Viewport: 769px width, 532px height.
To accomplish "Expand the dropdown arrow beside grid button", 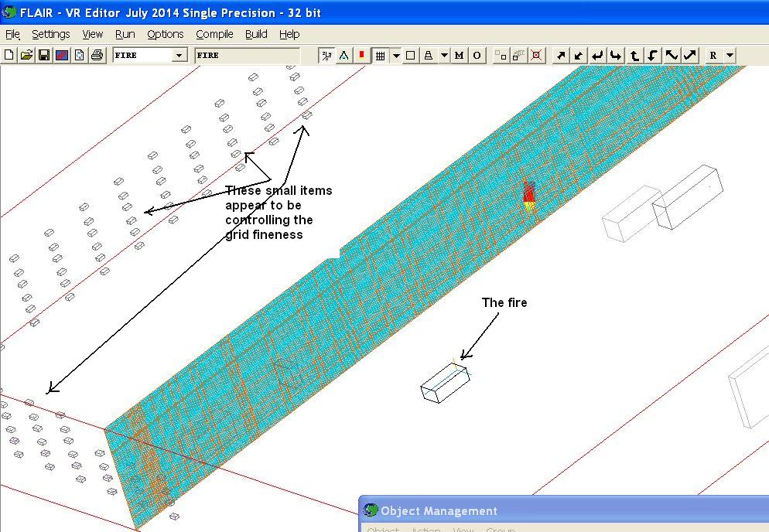I will 396,55.
